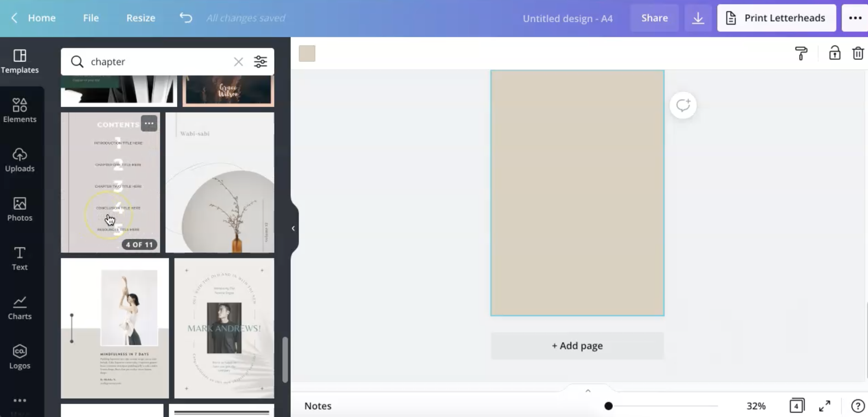
Task: Open the Notes panel
Action: pos(318,406)
